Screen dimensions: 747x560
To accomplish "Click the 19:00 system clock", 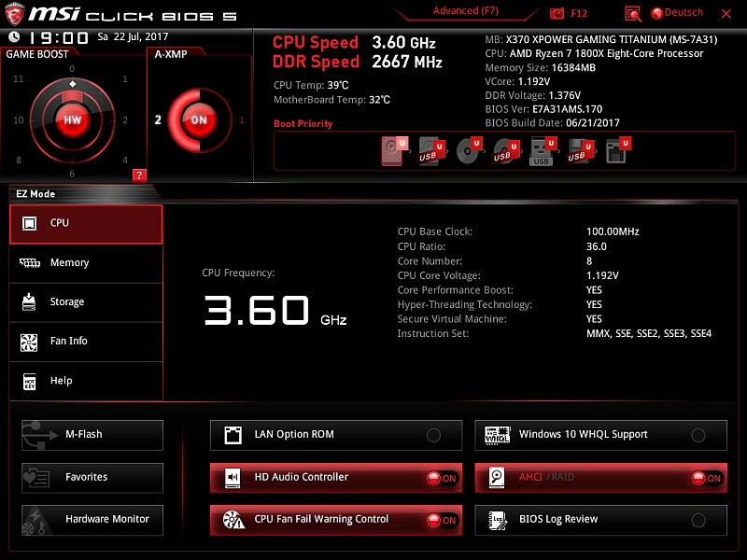I will [59, 37].
